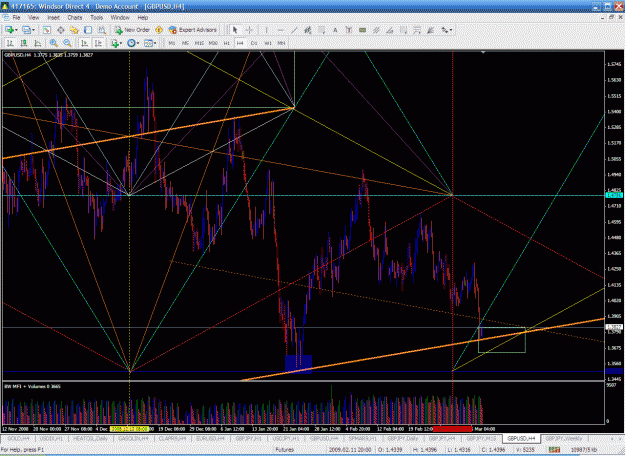
Task: Toggle the Market Watch window icon
Action: click(x=47, y=30)
